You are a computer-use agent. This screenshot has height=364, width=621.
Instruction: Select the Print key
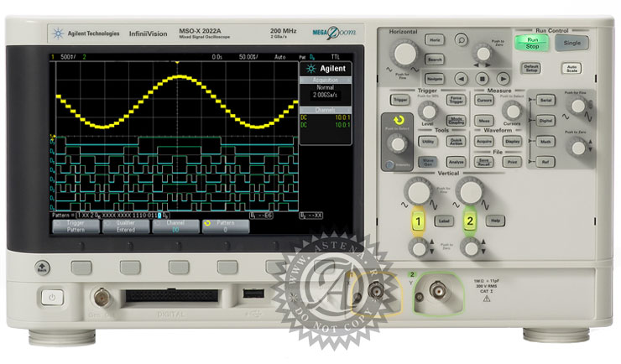[512, 161]
